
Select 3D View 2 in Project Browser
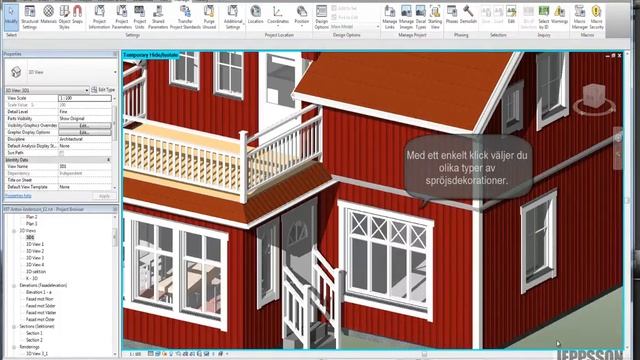pyautogui.click(x=35, y=251)
